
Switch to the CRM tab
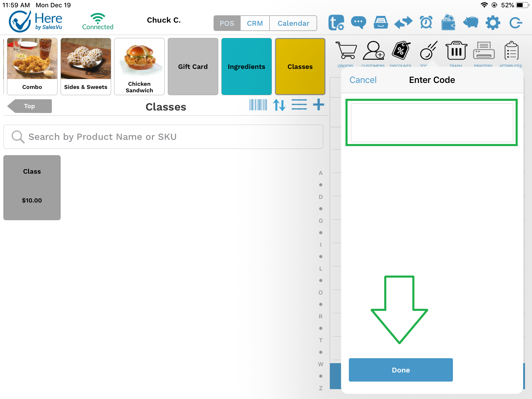pyautogui.click(x=255, y=23)
